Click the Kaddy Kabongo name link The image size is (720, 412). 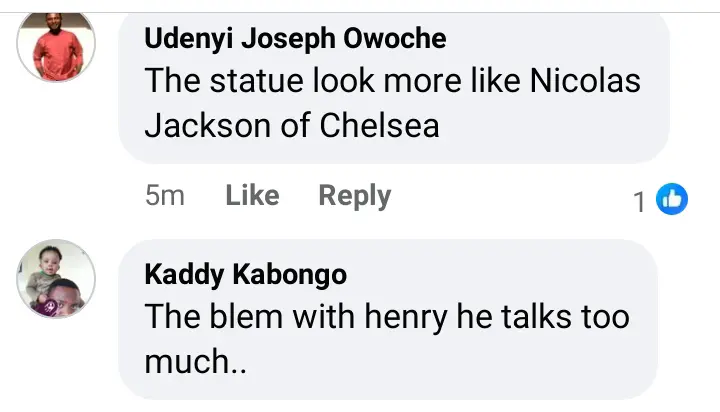tap(247, 274)
